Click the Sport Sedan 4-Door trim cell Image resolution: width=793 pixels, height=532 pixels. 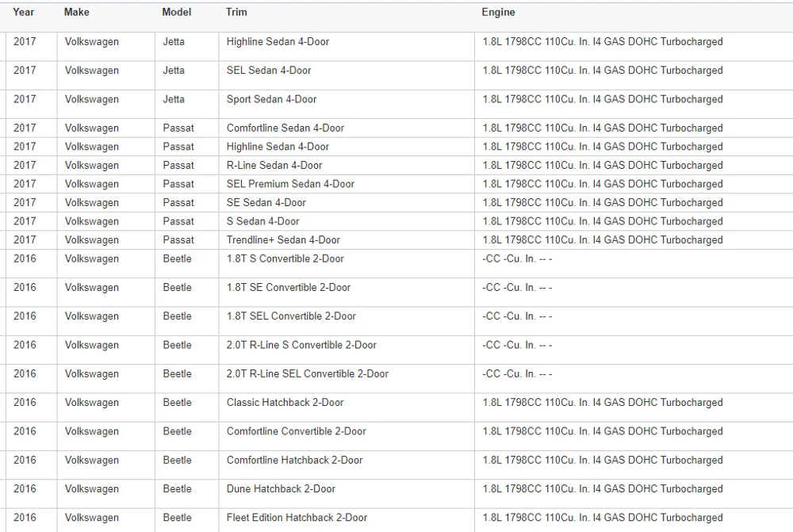[271, 99]
